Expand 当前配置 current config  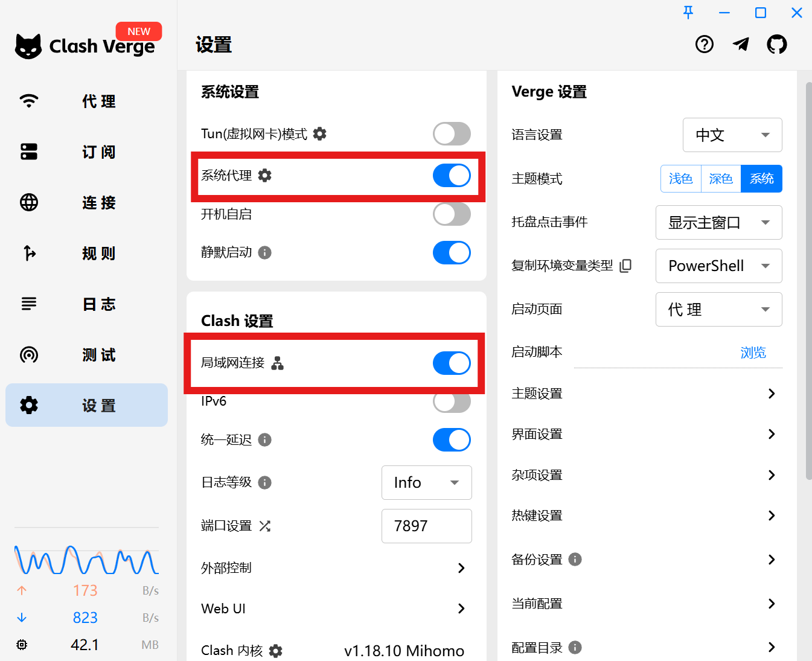coord(647,604)
